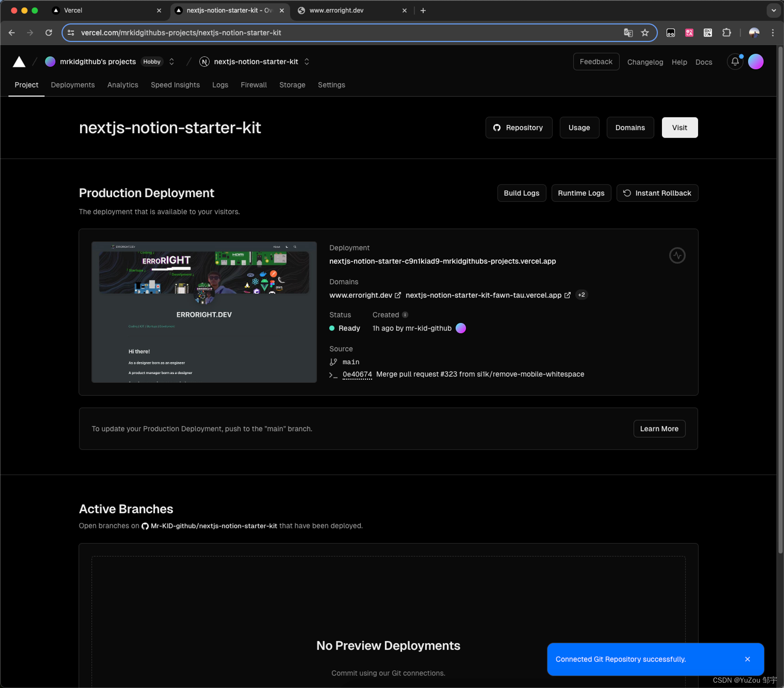
Task: Open the notifications bell
Action: [735, 62]
